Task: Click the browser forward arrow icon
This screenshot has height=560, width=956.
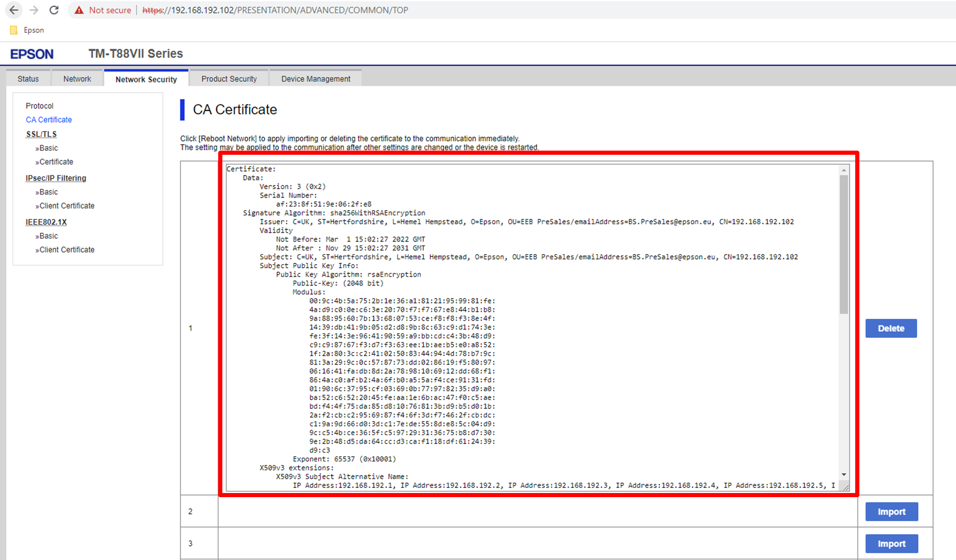Action: coord(34,10)
